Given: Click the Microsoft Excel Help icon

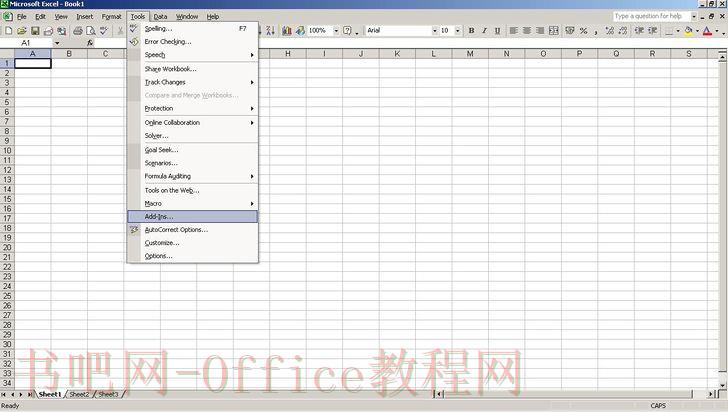Looking at the screenshot, I should (347, 31).
